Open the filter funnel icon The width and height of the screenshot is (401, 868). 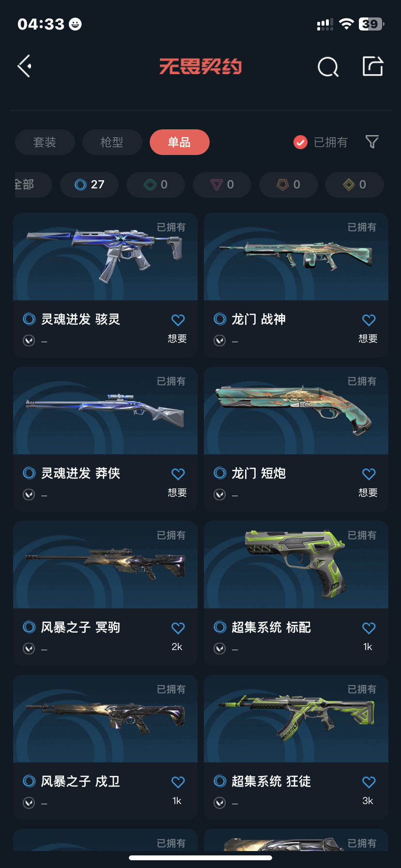(372, 142)
